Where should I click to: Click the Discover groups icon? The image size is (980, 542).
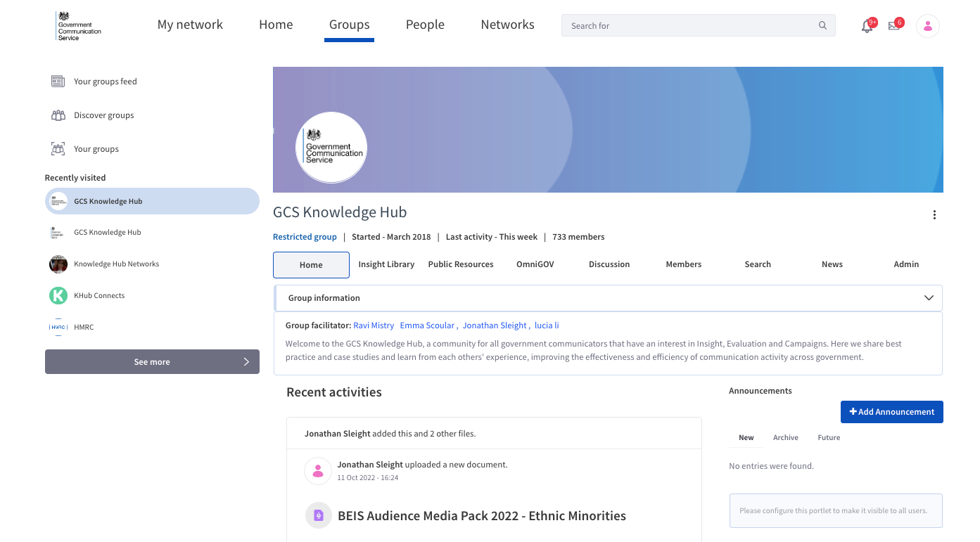click(58, 115)
